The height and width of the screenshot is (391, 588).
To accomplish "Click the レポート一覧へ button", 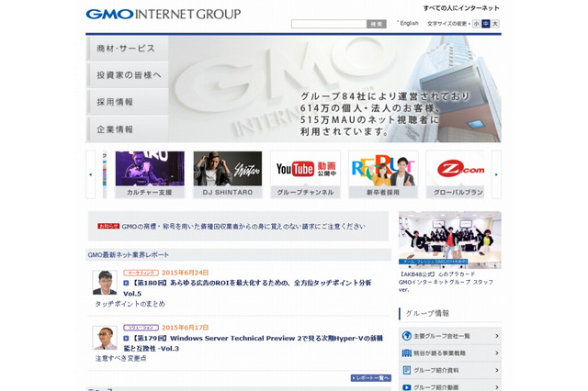I will [371, 378].
